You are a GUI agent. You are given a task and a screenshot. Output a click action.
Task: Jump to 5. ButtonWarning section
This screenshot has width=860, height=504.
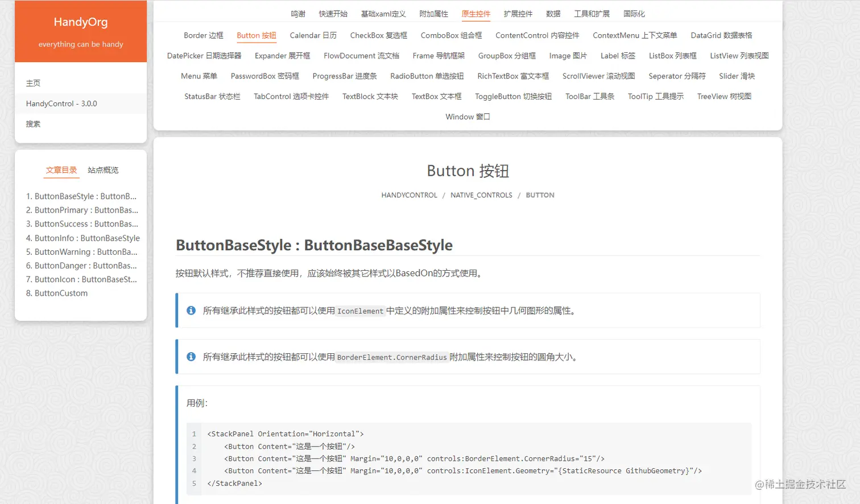coord(81,251)
